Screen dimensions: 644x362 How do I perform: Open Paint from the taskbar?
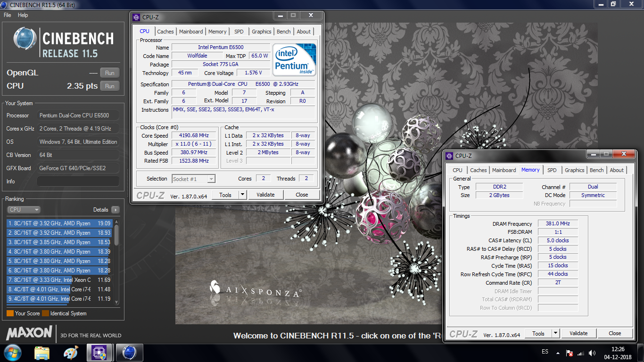tap(71, 353)
